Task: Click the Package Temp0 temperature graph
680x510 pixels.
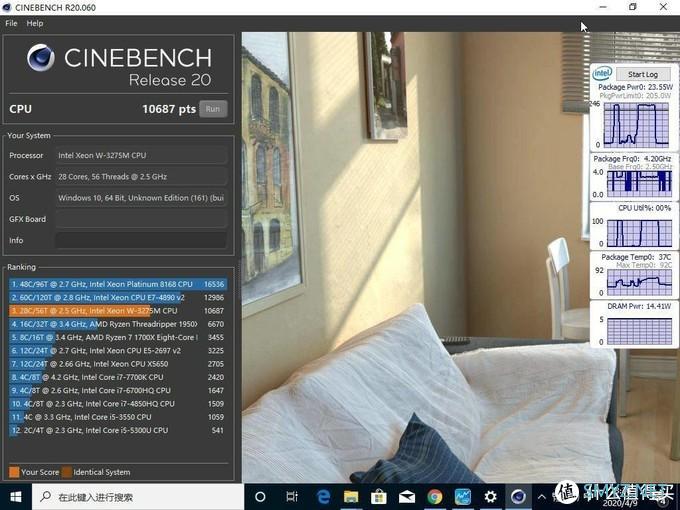Action: 639,282
